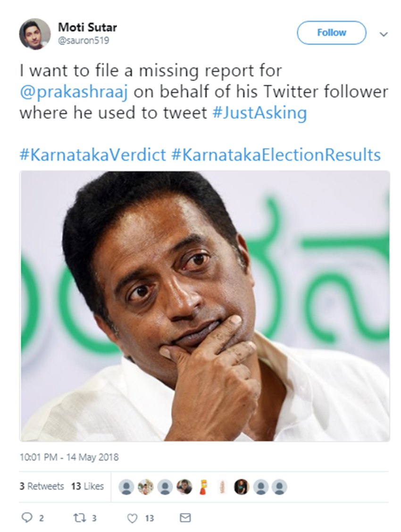
Task: Click the Moti Sutar display name
Action: [87, 27]
